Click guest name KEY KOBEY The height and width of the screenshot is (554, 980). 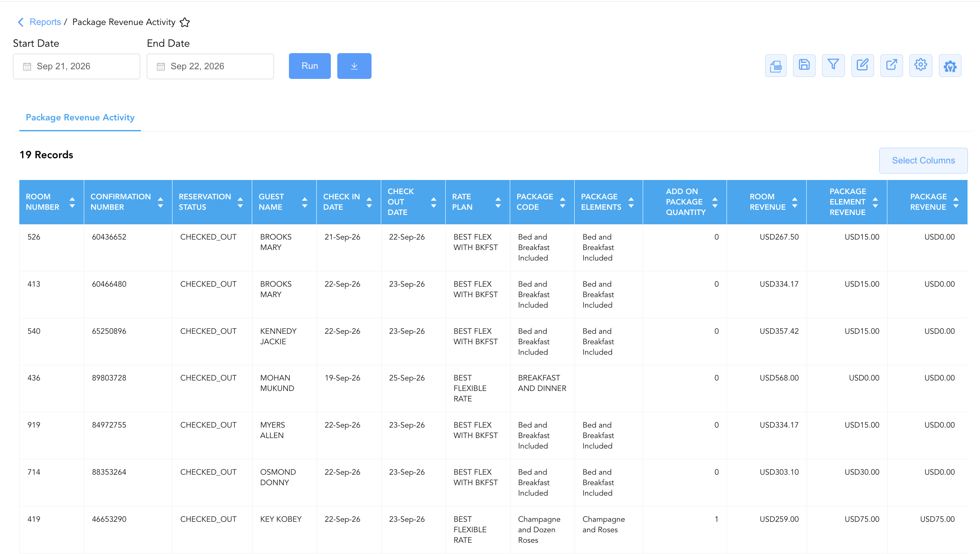click(x=281, y=519)
